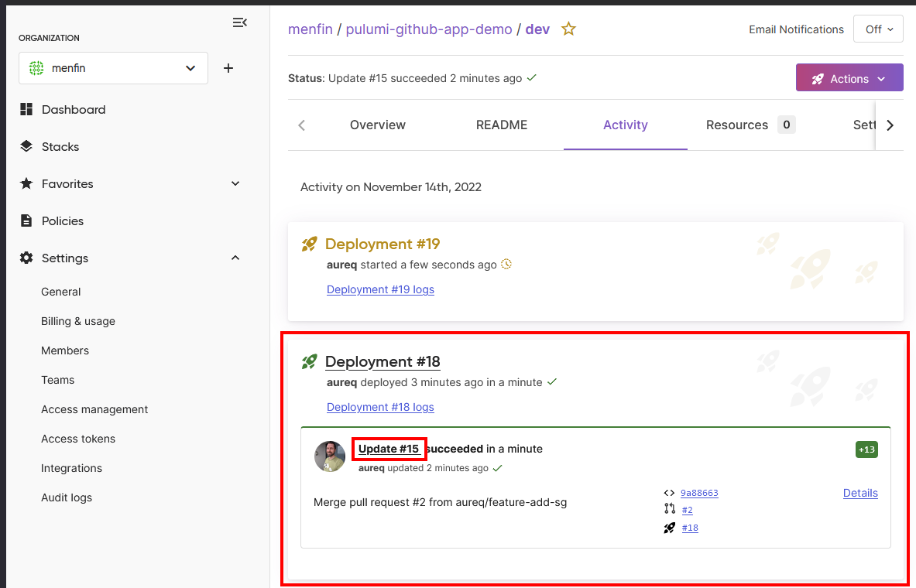Click the collapse sidebar toggle at top
This screenshot has width=916, height=588.
coord(240,22)
